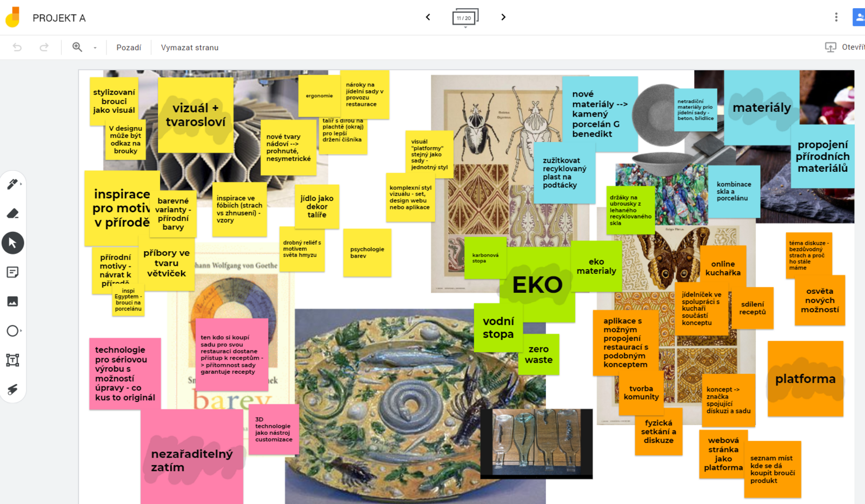Screen dimensions: 865x504
Task: Pick the Laser pointer tool
Action: tap(12, 389)
